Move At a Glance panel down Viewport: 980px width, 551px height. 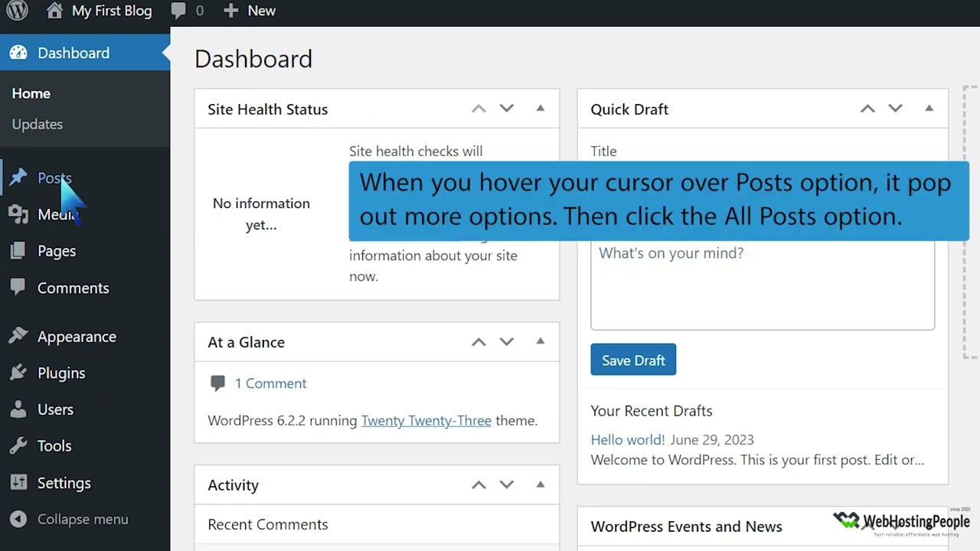[506, 342]
